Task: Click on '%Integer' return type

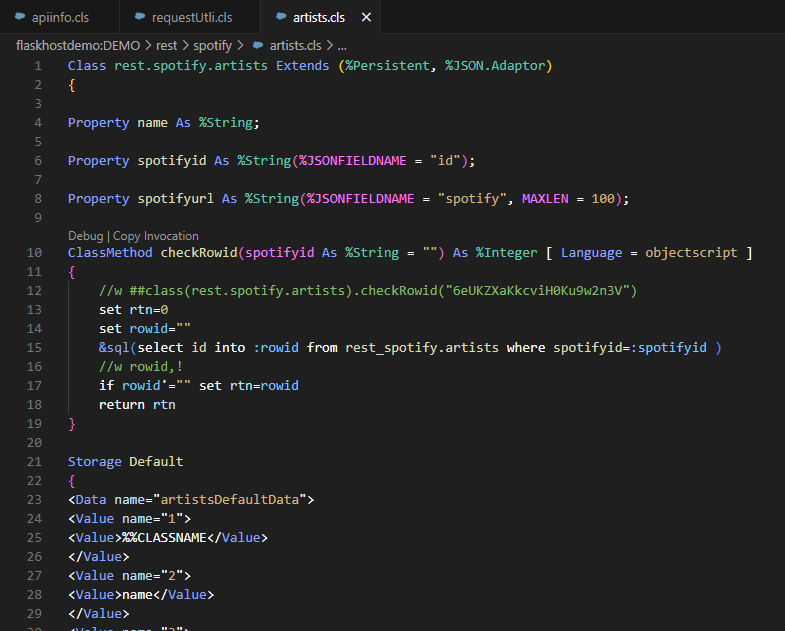Action: tap(506, 252)
